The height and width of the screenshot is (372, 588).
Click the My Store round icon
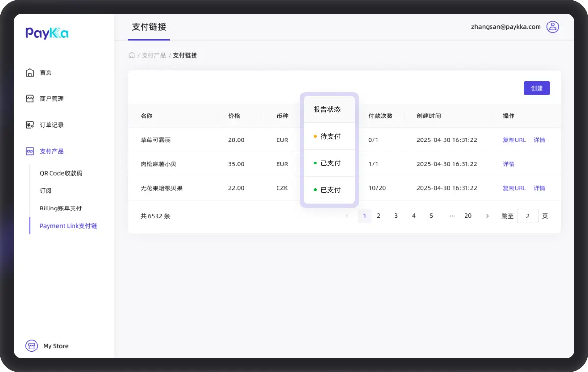point(32,346)
